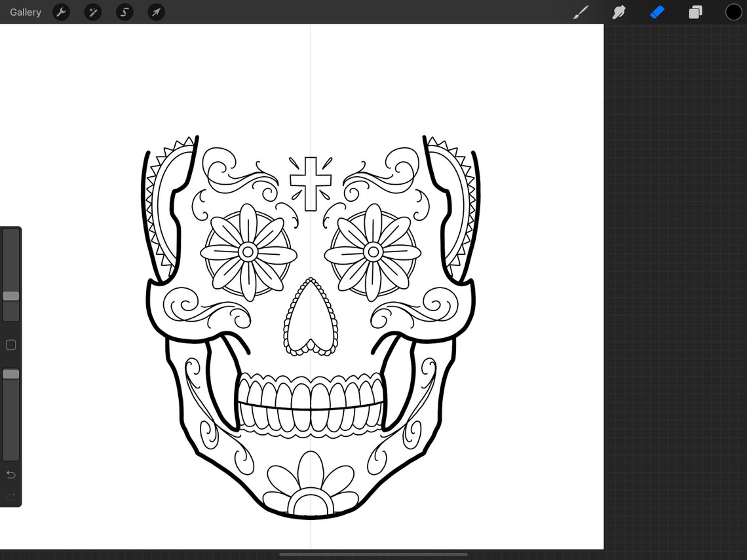Screen dimensions: 747x560
Task: Undo the last action
Action: 10,475
